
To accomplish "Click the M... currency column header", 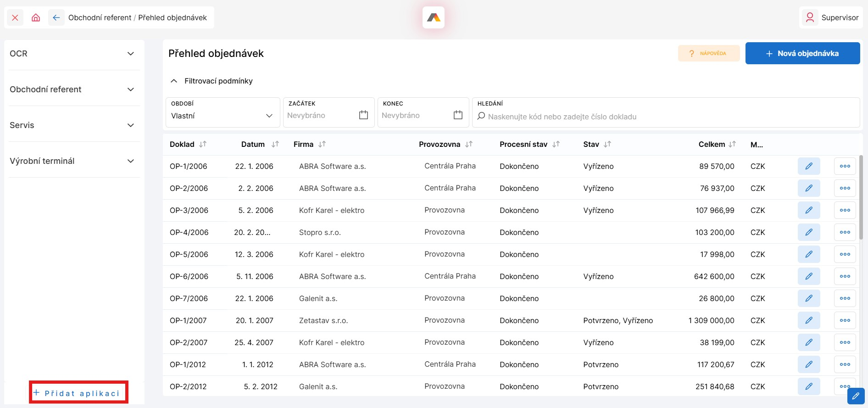I will click(757, 145).
